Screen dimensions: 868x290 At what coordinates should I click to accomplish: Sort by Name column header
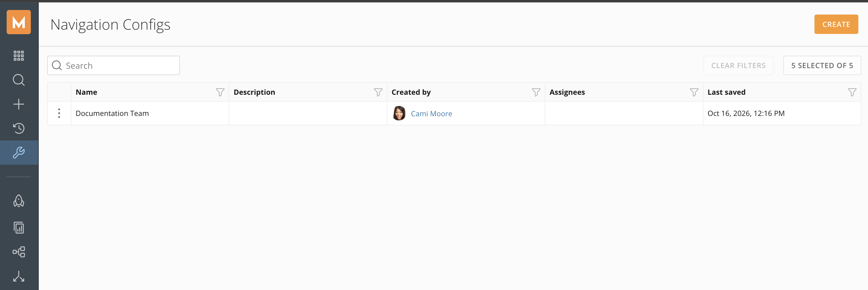86,92
